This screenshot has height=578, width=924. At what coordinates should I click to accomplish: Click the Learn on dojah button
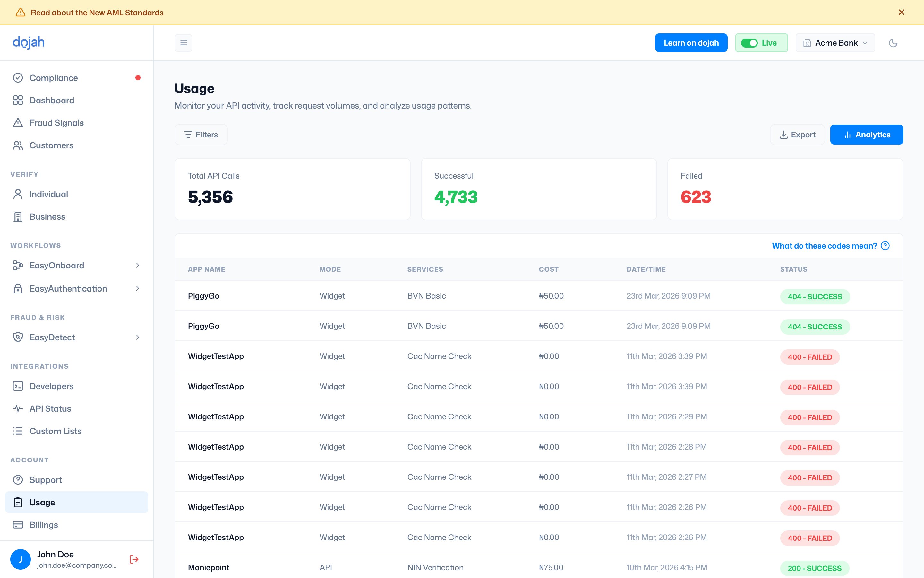(691, 43)
